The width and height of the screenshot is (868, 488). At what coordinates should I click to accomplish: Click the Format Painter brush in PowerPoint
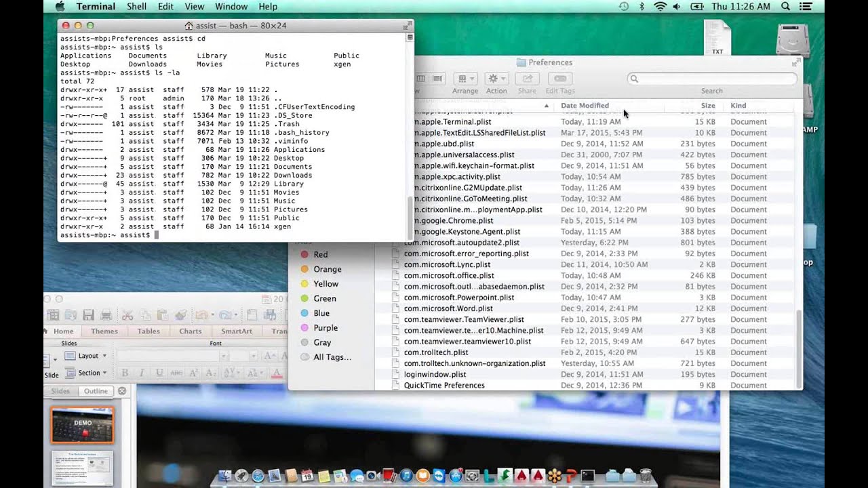(180, 314)
